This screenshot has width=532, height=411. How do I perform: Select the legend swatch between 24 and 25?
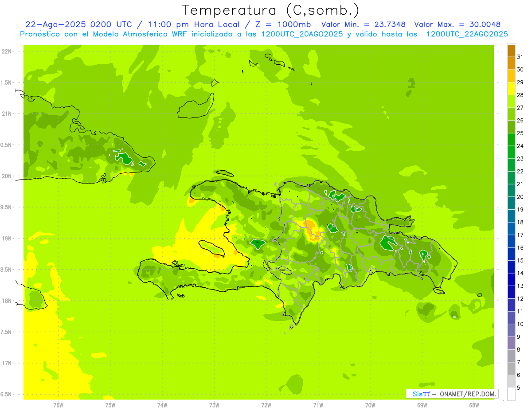click(511, 140)
